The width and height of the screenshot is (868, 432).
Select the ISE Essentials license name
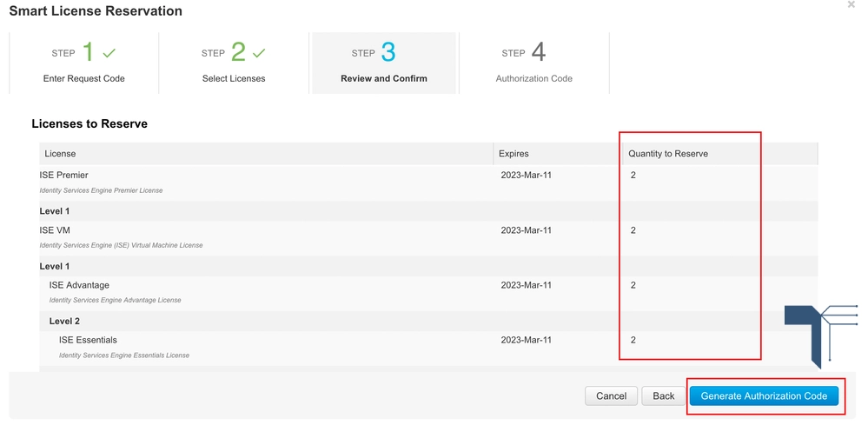[88, 340]
